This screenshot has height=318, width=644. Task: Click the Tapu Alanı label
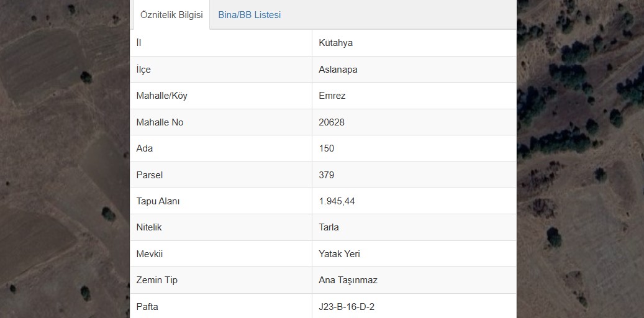click(158, 201)
